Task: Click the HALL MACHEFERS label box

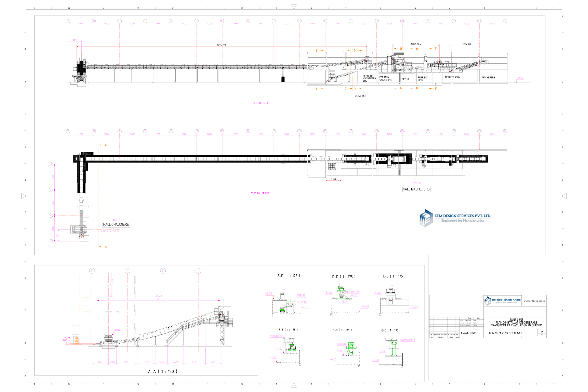Action: [416, 189]
